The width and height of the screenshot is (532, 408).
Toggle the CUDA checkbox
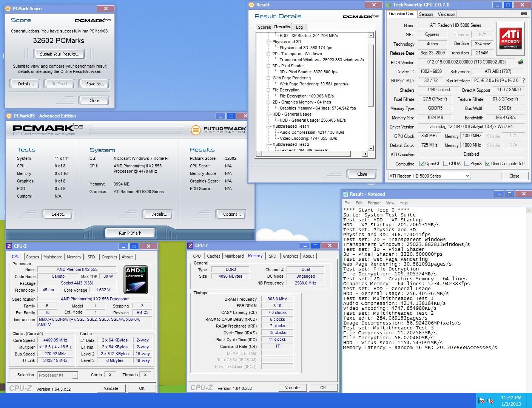[x=446, y=164]
